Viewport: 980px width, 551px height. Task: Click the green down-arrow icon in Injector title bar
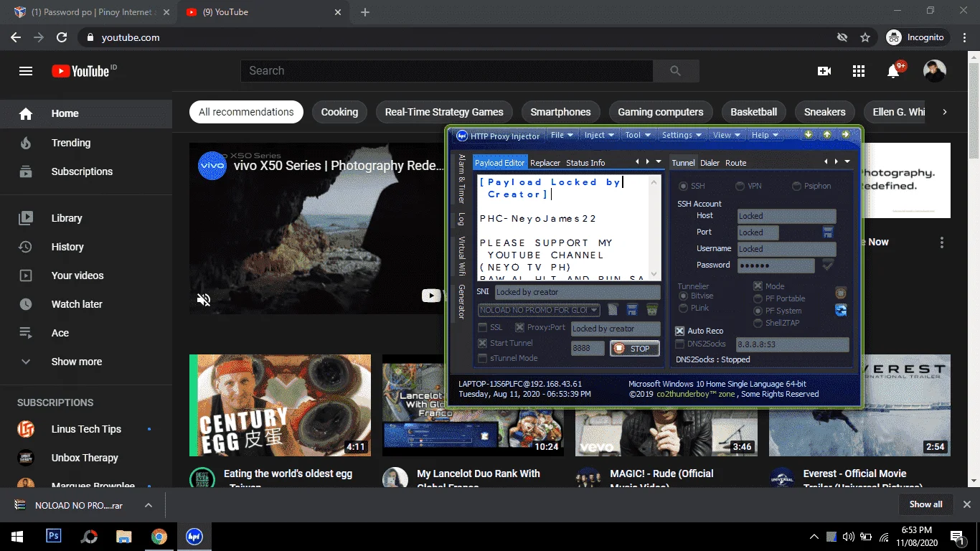809,134
